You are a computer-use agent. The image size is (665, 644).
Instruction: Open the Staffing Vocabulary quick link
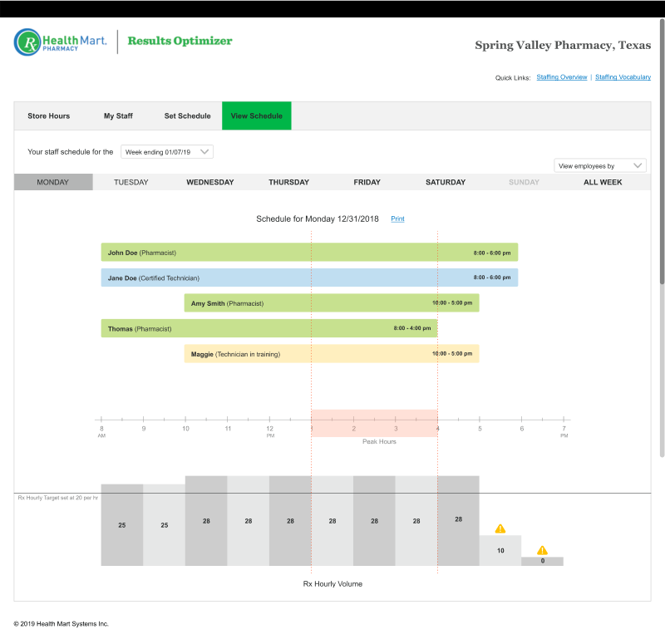(623, 77)
